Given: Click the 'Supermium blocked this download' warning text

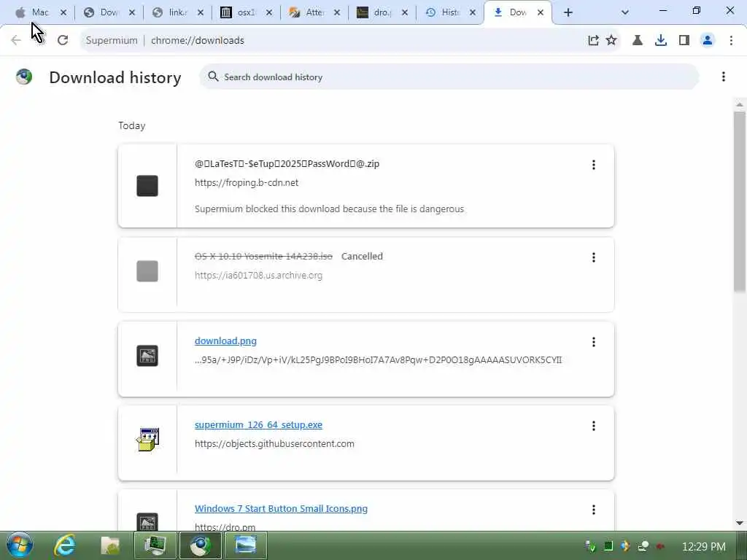Looking at the screenshot, I should point(329,209).
